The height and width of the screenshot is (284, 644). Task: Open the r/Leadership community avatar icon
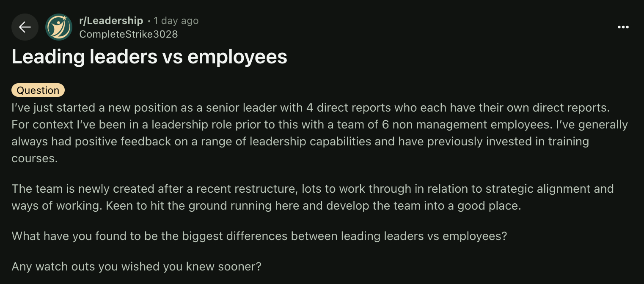point(59,27)
